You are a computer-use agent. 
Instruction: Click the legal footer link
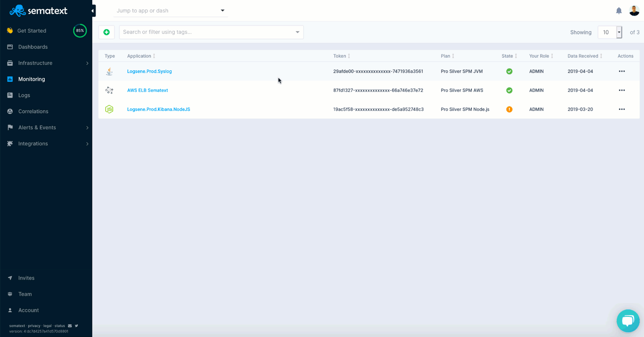(47, 326)
